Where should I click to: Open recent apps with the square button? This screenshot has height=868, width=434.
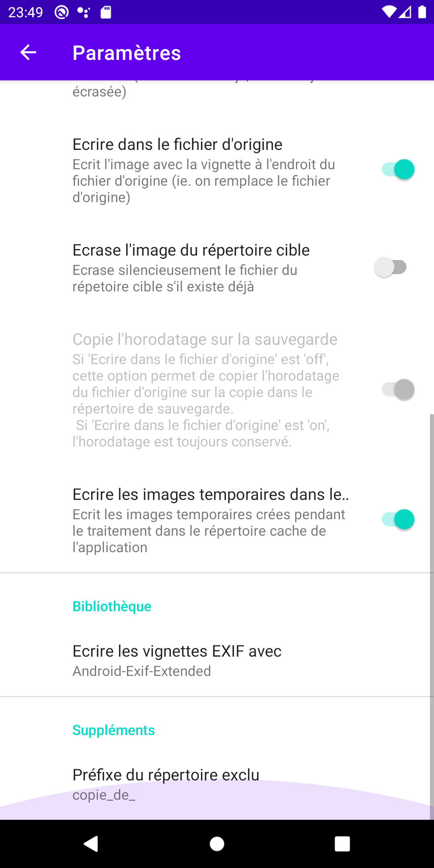pyautogui.click(x=342, y=843)
